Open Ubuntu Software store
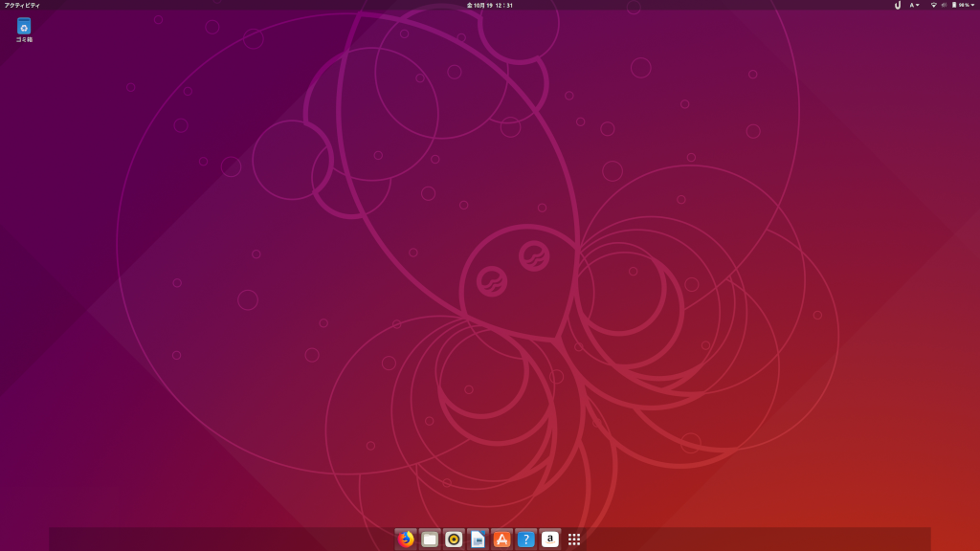This screenshot has width=980, height=551. tap(501, 540)
